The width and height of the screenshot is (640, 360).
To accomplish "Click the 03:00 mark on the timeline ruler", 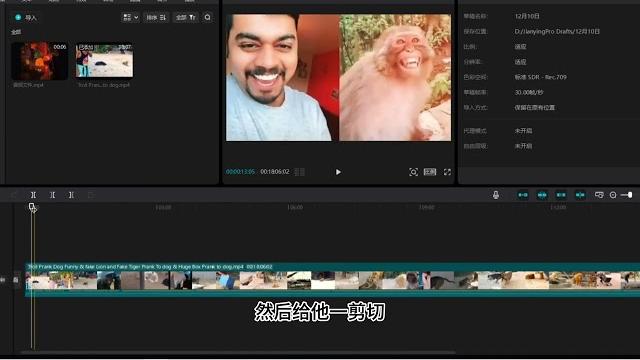I will (x=163, y=207).
